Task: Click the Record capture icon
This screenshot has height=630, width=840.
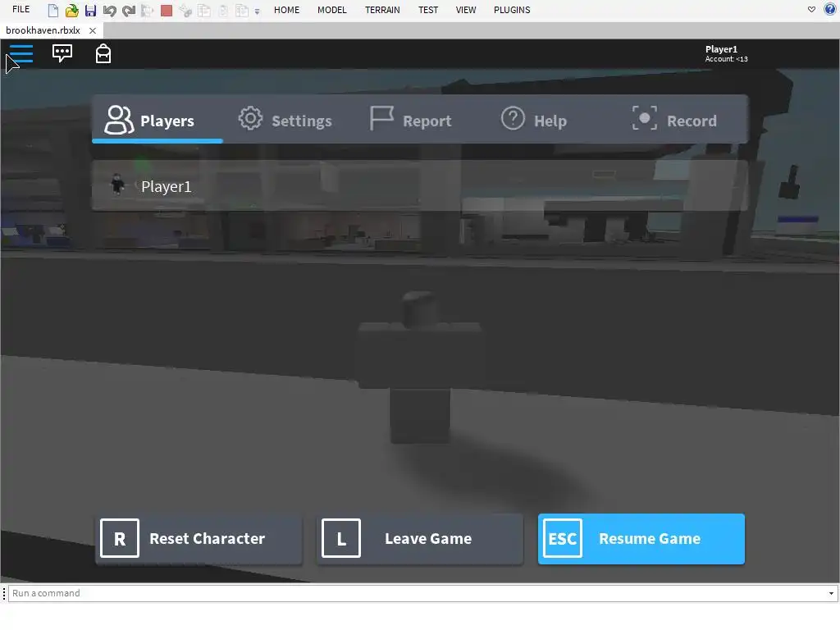Action: (x=645, y=118)
